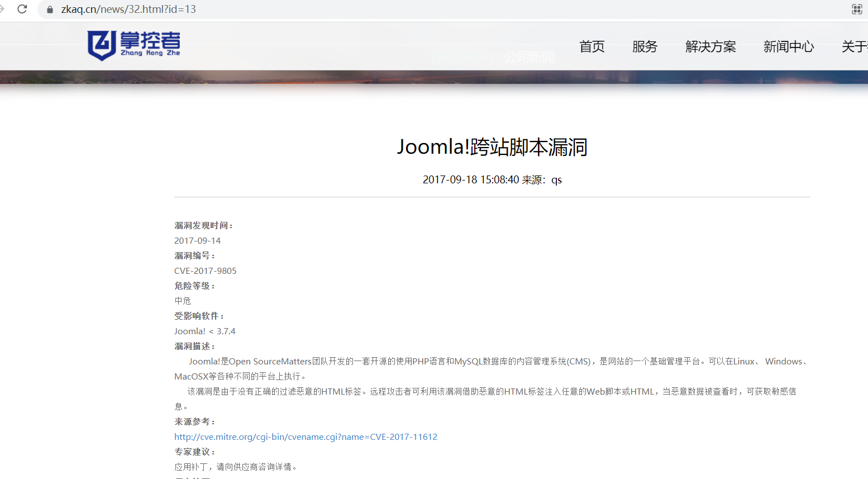Image resolution: width=868 pixels, height=479 pixels.
Task: Open the browser extension icon at far right
Action: click(x=857, y=9)
